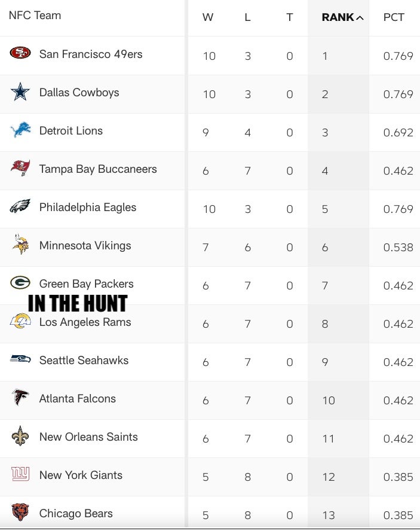420x531 pixels.
Task: Click the Dallas Cowboys star logo
Action: (x=20, y=93)
